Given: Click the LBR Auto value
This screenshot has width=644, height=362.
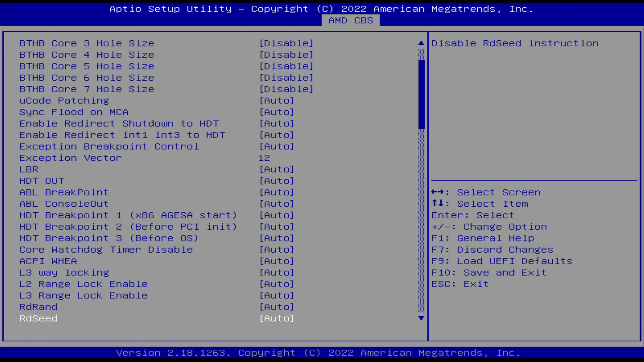Looking at the screenshot, I should point(277,169).
